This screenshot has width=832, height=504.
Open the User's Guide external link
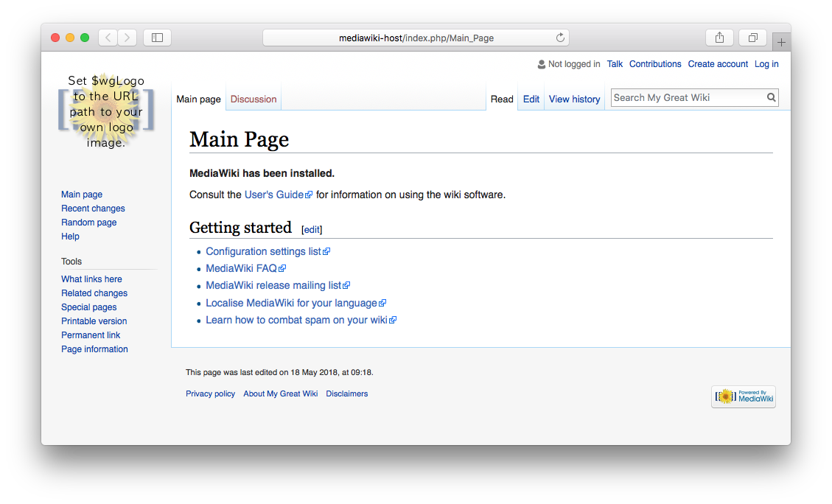pyautogui.click(x=273, y=195)
